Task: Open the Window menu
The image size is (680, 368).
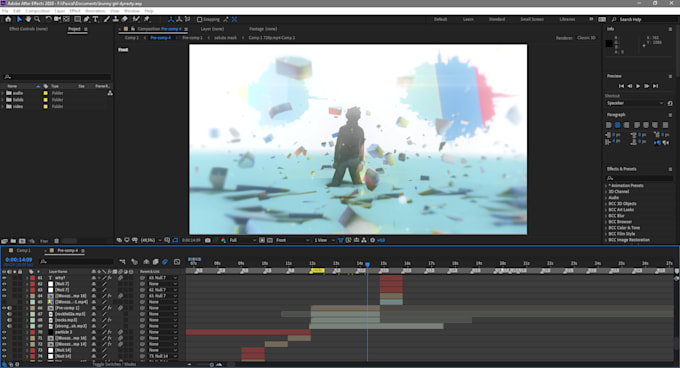Action: click(132, 11)
